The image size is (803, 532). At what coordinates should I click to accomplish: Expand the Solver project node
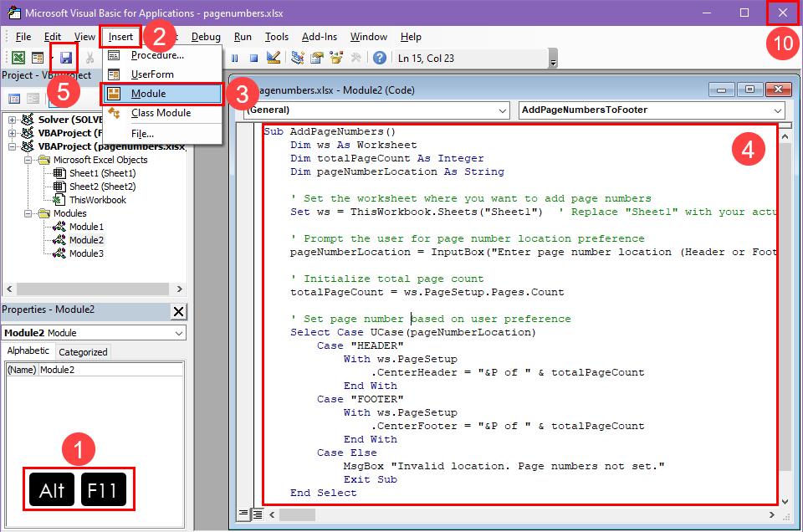pos(12,120)
